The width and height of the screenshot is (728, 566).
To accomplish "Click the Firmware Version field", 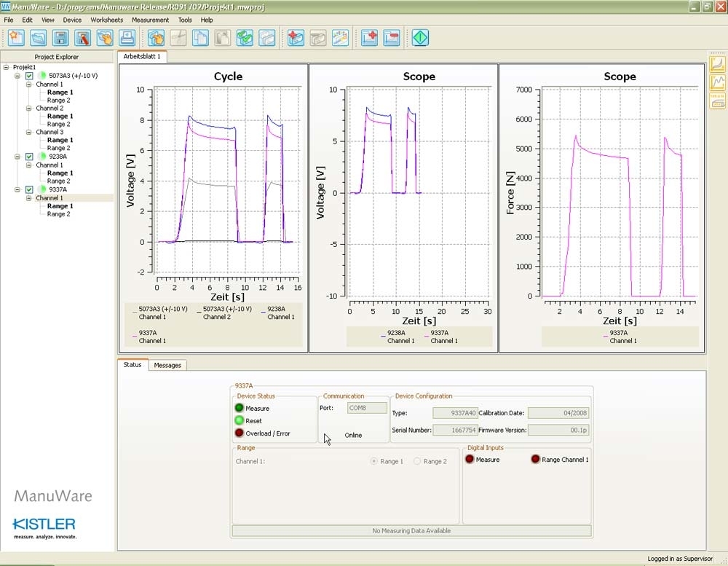I will pos(558,430).
